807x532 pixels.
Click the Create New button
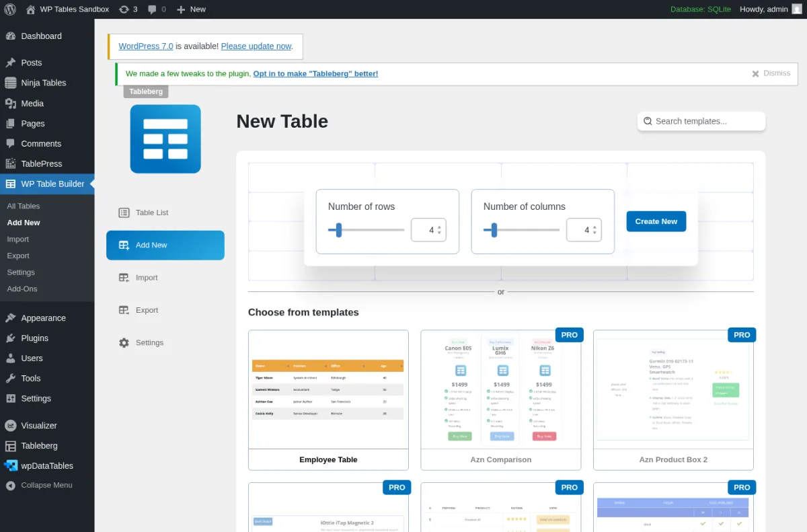(x=656, y=221)
